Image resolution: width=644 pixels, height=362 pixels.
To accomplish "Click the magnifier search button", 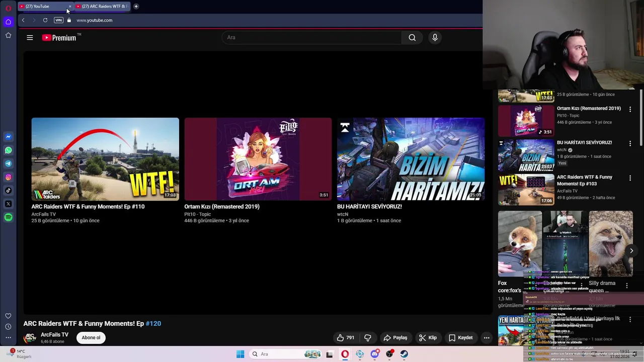I will point(412,38).
